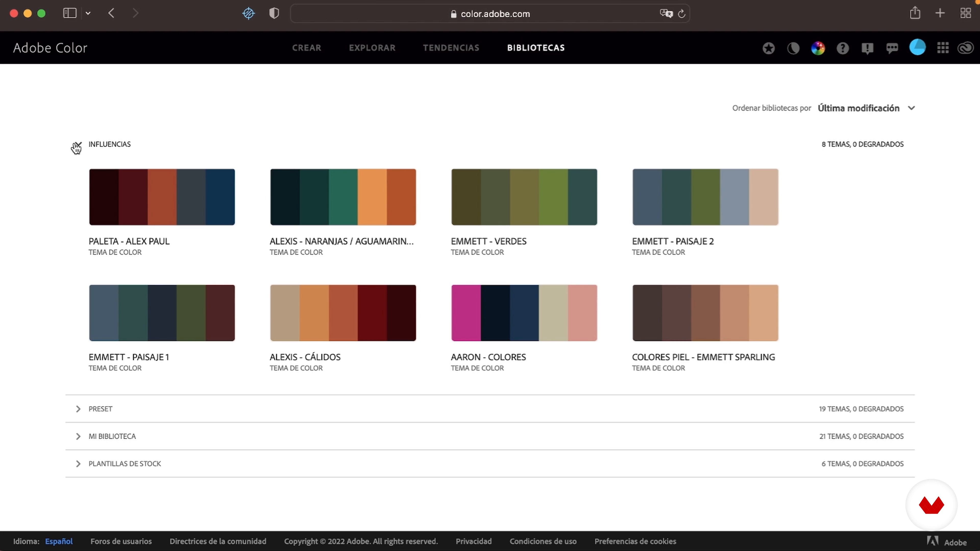Click COLORES PIEL - EMMETT SPARLING title
This screenshot has height=551, width=980.
[x=703, y=357]
